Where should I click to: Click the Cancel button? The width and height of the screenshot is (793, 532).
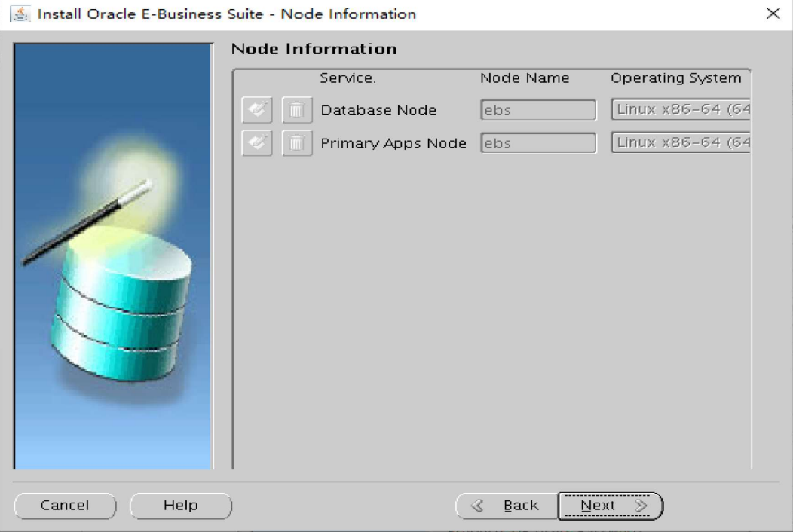coord(65,505)
